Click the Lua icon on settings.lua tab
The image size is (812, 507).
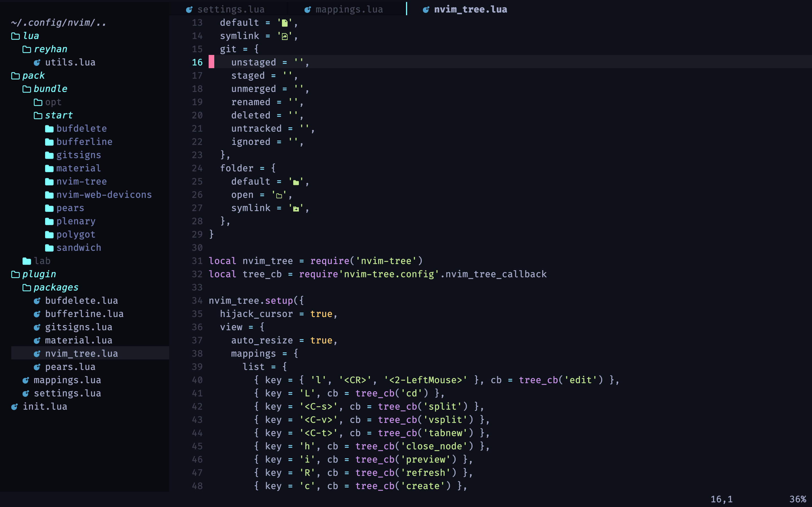(x=189, y=10)
